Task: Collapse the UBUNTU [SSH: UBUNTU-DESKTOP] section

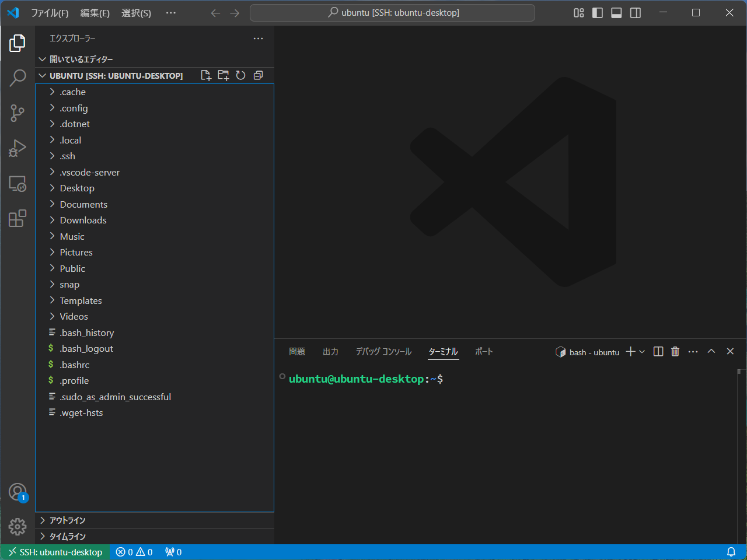Action: click(117, 75)
